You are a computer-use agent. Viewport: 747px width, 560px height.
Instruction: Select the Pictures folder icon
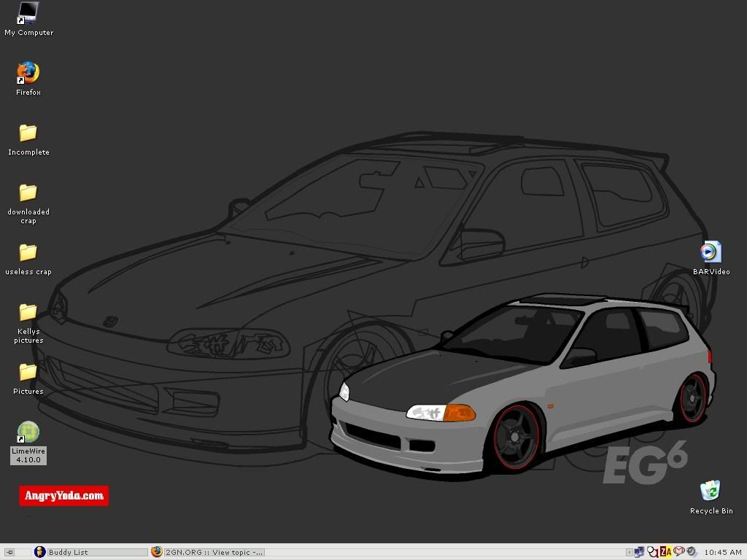point(28,379)
